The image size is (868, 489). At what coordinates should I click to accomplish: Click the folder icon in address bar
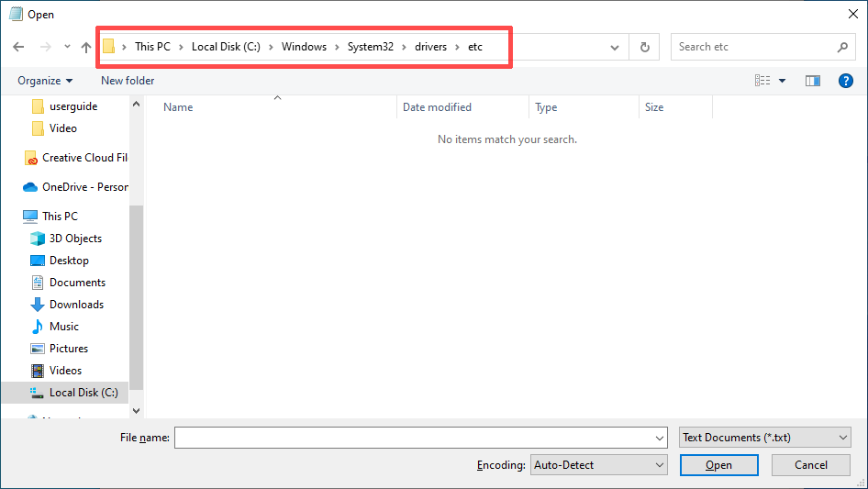point(109,47)
